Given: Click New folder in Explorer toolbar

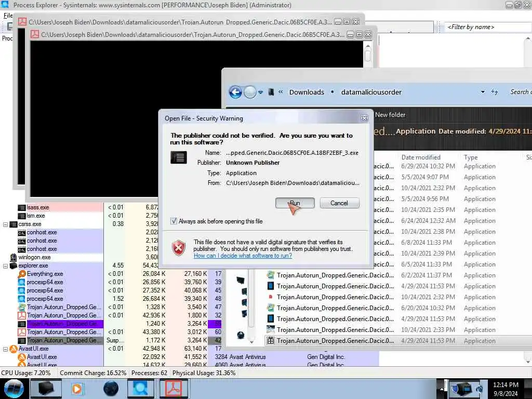Looking at the screenshot, I should click(390, 115).
